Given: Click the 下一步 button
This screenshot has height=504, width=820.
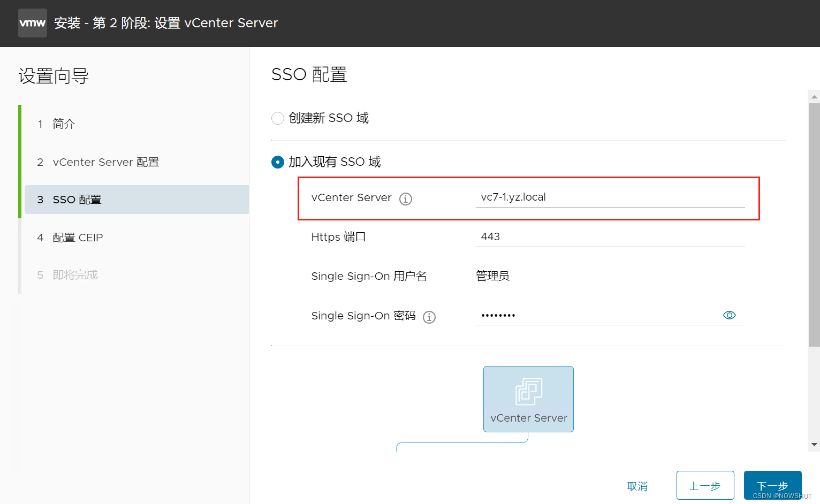Looking at the screenshot, I should [x=772, y=485].
